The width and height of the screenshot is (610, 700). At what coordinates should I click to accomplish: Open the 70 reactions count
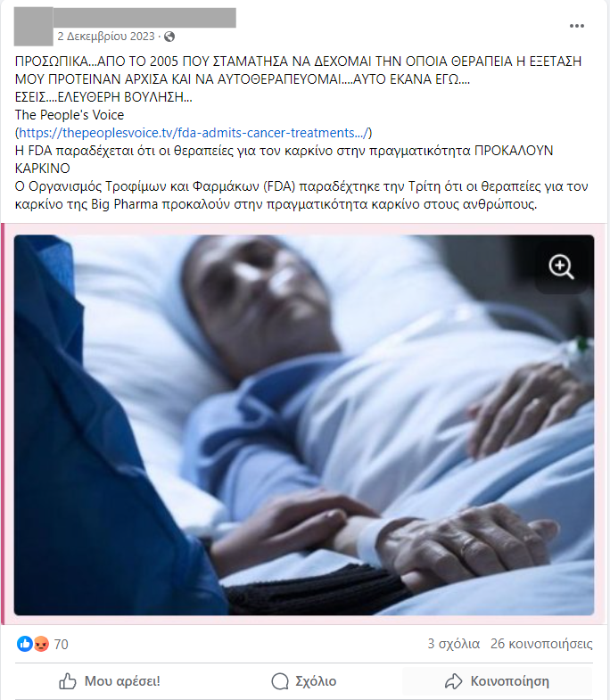tap(62, 644)
